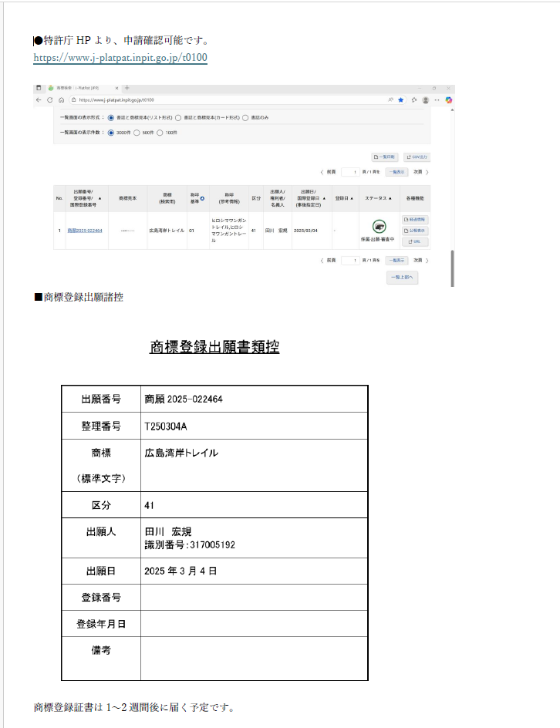This screenshot has width=560, height=728.
Task: Click the 出願人 label cell
Action: [x=101, y=538]
